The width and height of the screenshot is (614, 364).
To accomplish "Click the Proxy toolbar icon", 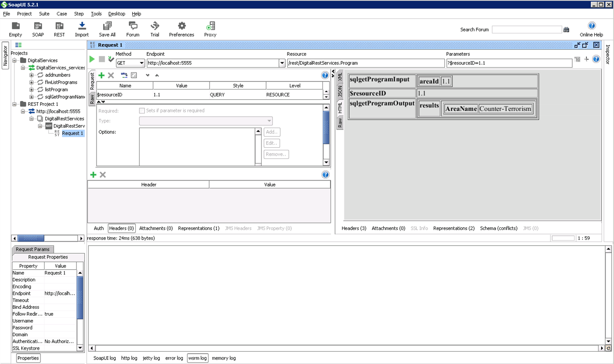I will (210, 26).
